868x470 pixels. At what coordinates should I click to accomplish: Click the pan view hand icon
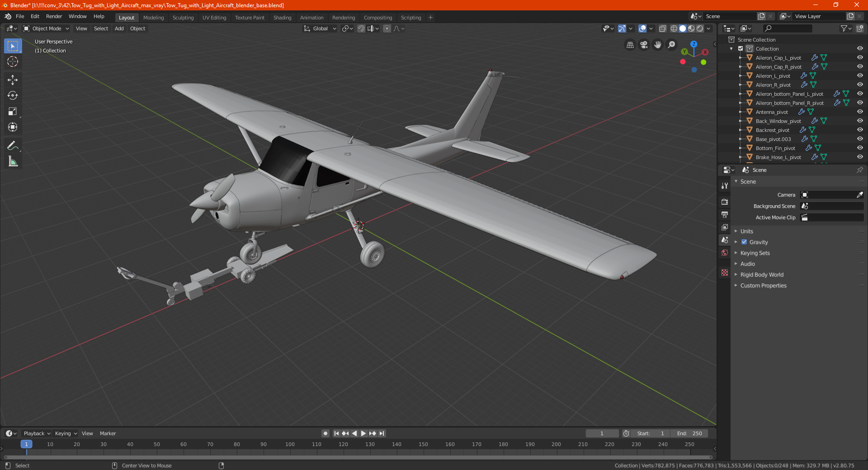click(x=658, y=45)
